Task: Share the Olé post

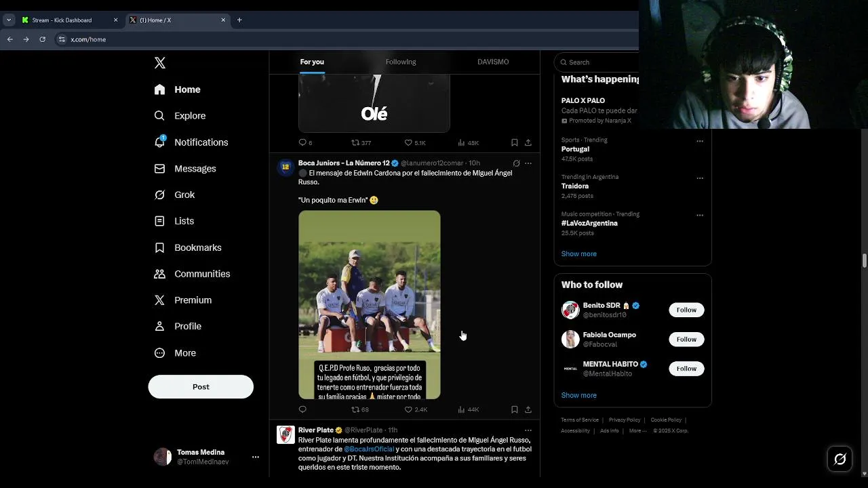Action: point(528,143)
